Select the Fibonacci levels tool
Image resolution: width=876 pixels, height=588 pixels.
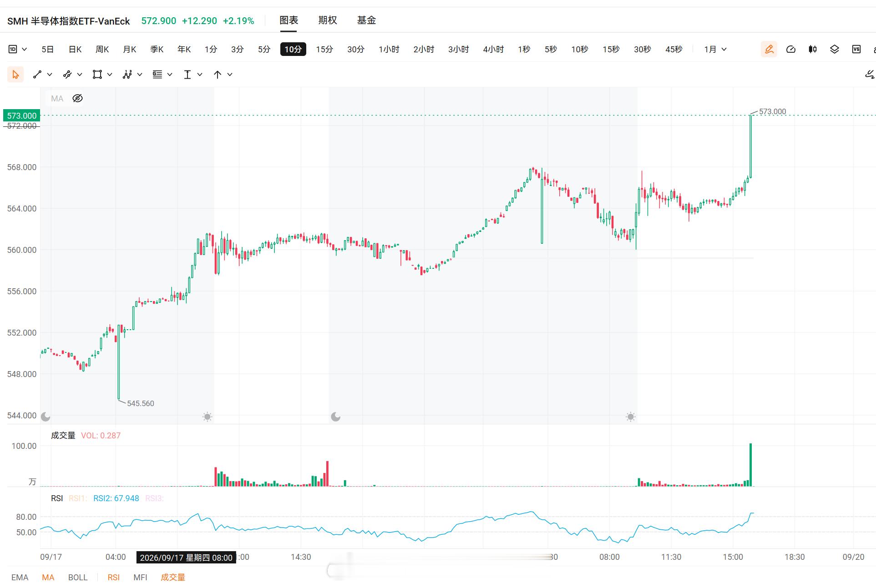[157, 75]
